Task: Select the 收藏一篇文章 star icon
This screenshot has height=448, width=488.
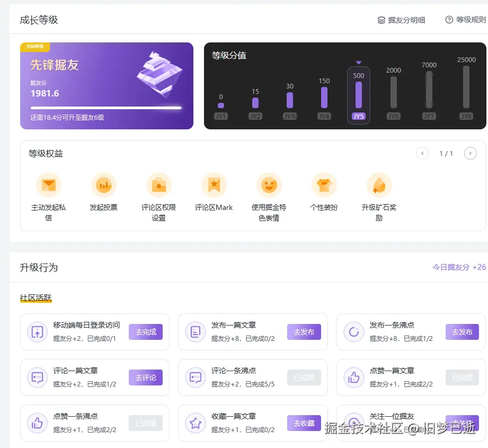Action: coord(195,423)
